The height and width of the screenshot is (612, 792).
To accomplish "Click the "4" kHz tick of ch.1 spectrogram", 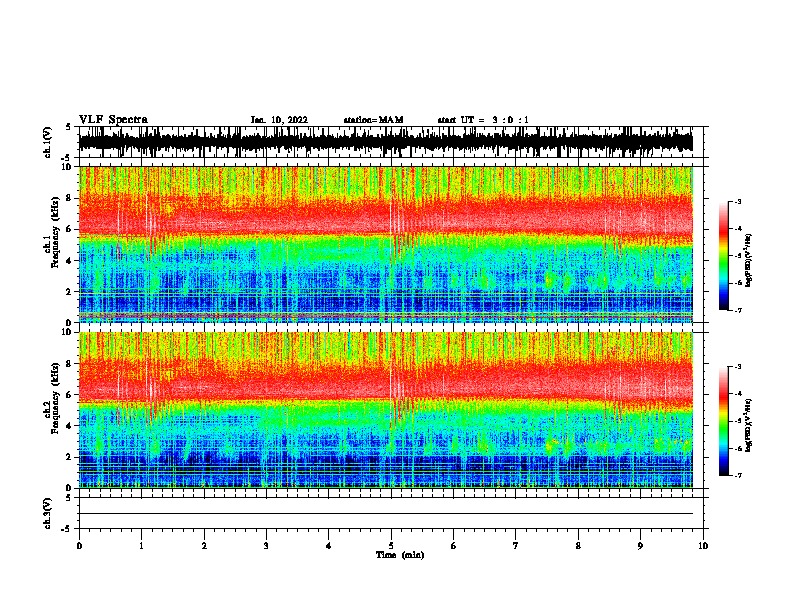I will (70, 261).
